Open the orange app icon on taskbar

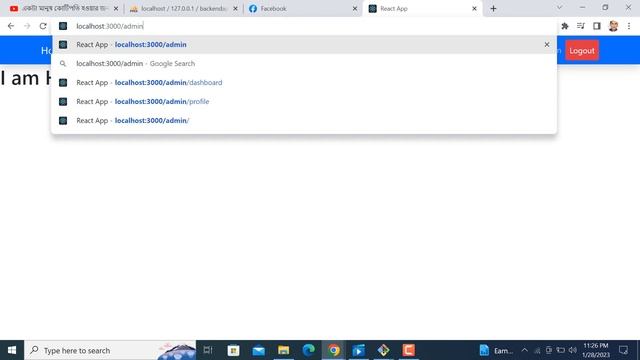click(409, 350)
